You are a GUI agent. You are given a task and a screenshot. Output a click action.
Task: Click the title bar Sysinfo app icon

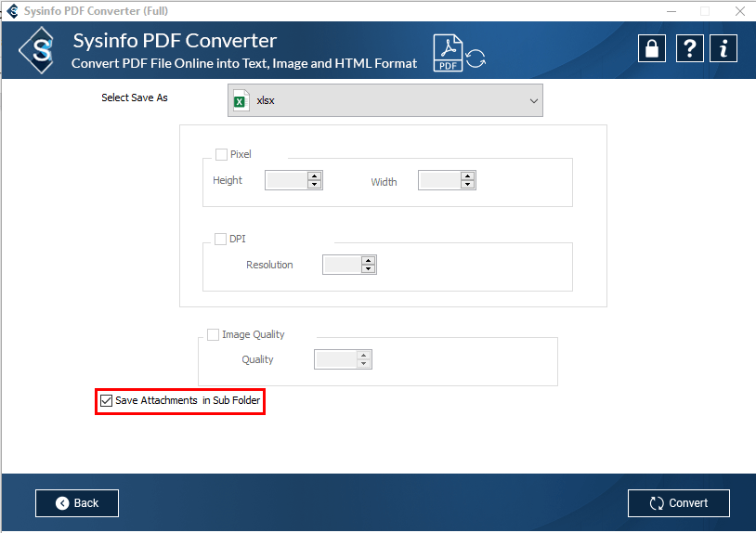point(12,10)
